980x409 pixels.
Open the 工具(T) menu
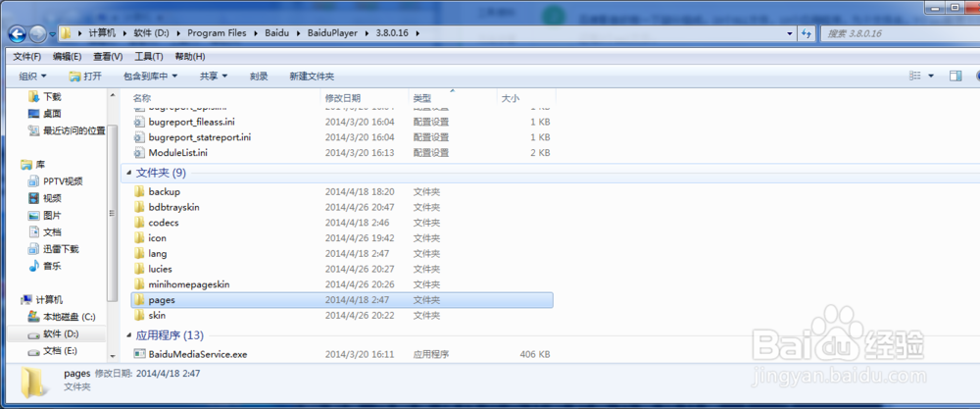pos(149,57)
